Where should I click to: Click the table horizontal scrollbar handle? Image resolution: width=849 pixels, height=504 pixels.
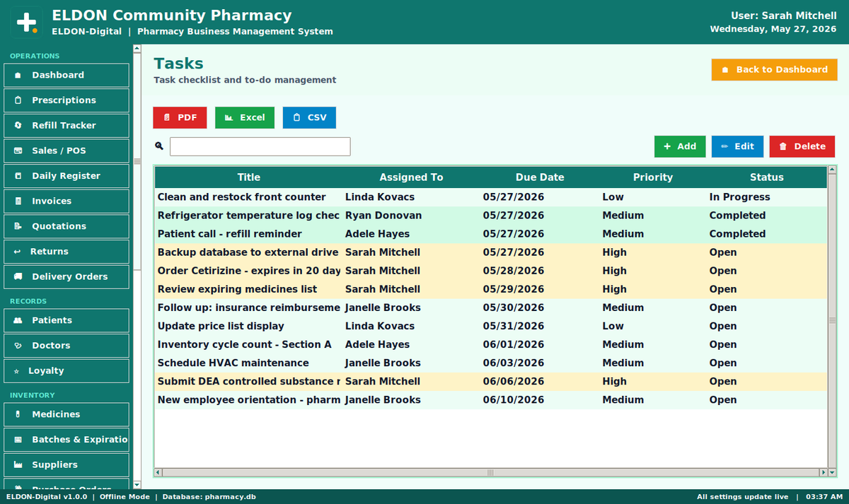point(489,472)
